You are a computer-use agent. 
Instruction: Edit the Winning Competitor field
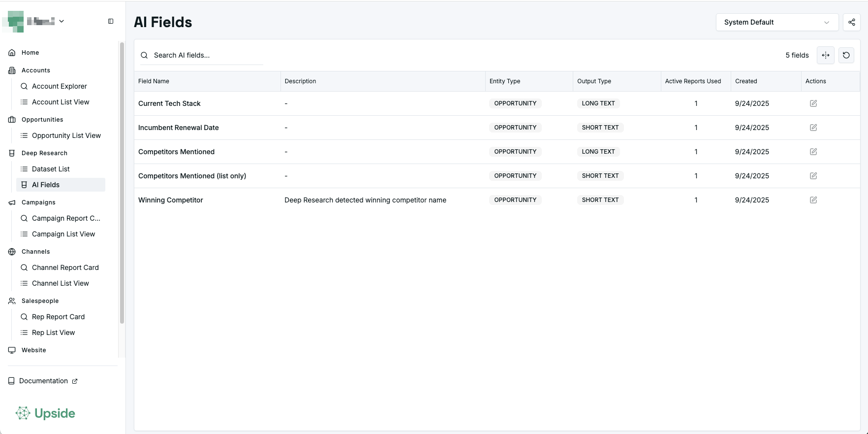813,200
